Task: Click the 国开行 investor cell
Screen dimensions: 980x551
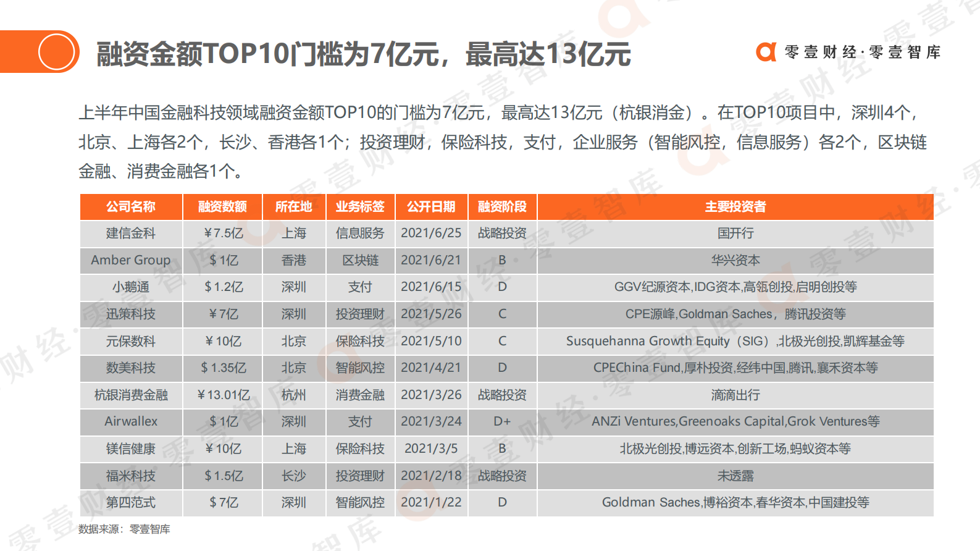Action: 735,233
